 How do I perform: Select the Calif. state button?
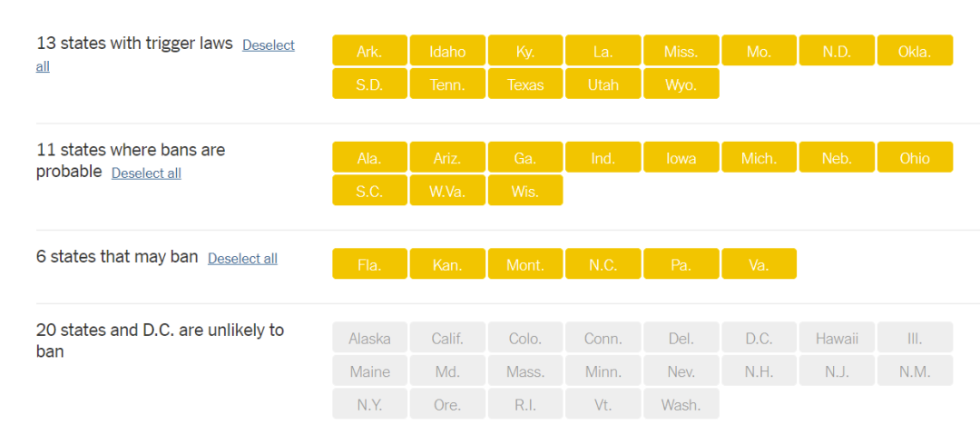(447, 337)
